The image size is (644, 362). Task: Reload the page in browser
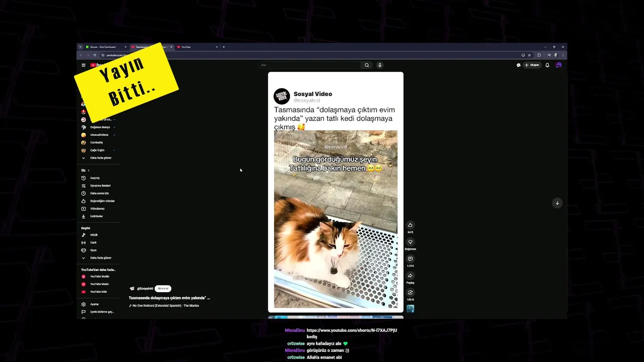95,55
